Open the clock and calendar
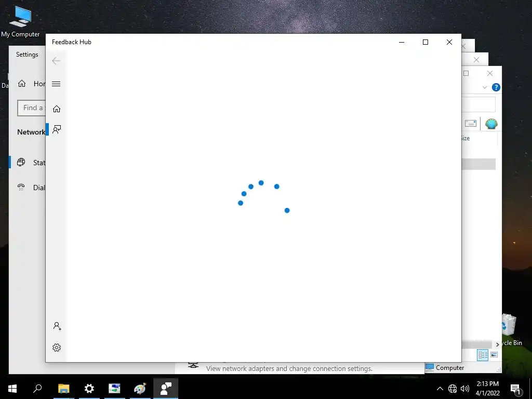Screen dimensions: 532x399 (x=487, y=389)
